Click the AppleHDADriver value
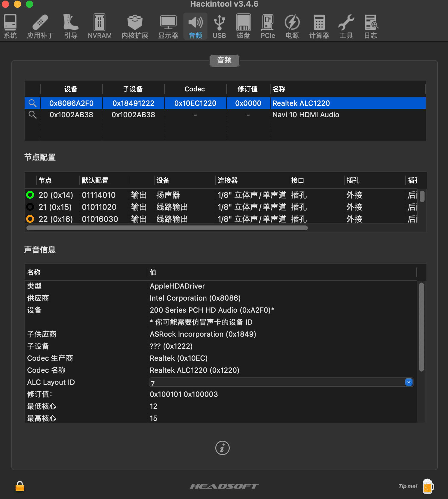The image size is (448, 499). (177, 286)
